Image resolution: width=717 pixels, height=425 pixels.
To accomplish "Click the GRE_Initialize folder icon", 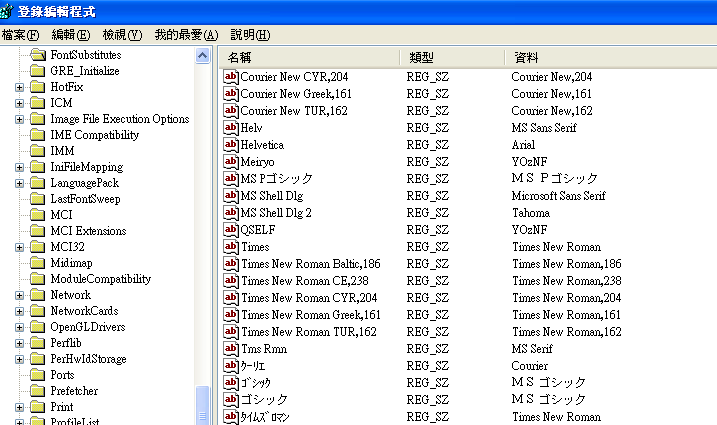I will point(37,71).
